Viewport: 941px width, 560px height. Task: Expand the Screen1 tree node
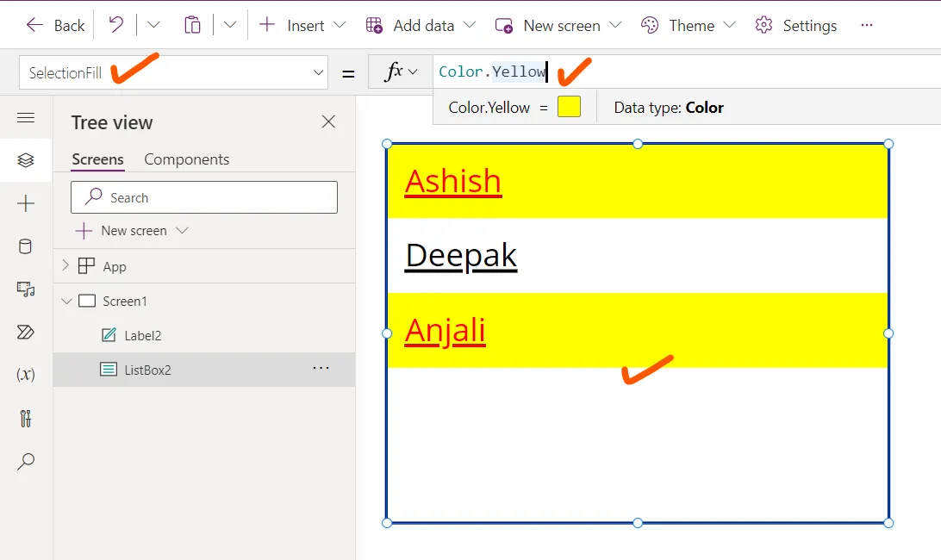point(66,301)
